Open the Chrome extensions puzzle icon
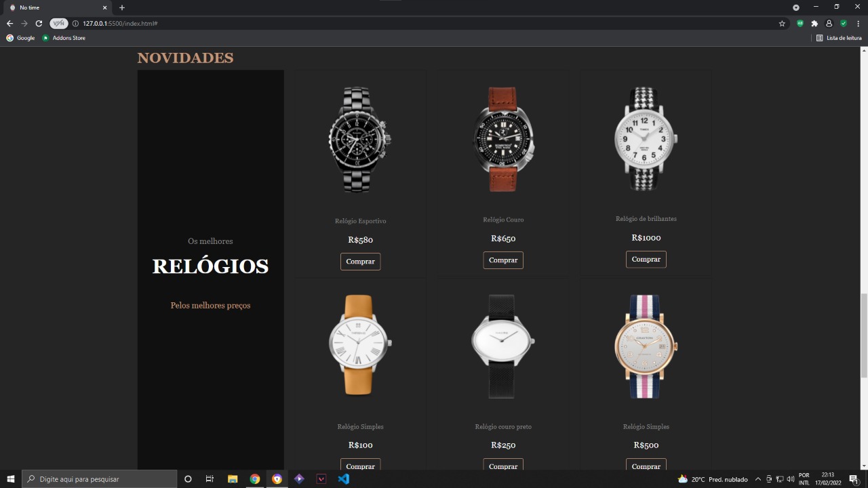 814,22
